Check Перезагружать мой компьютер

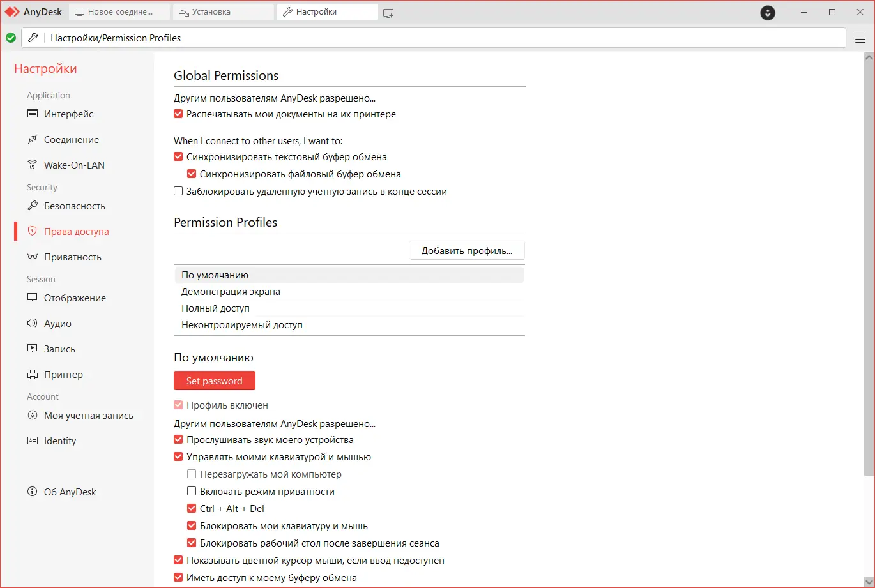click(192, 474)
